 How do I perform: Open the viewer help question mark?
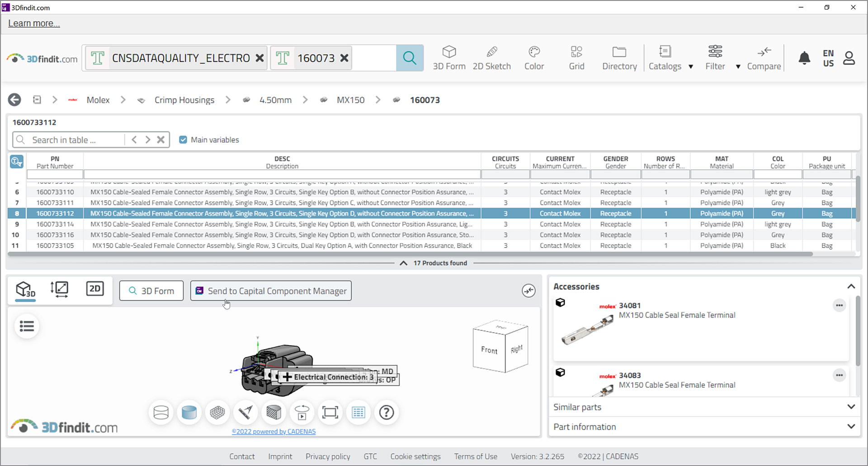[387, 412]
